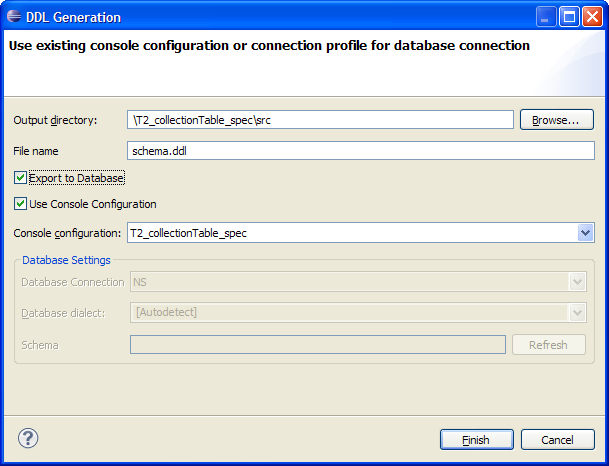Open the help question mark icon
The width and height of the screenshot is (609, 466).
28,438
